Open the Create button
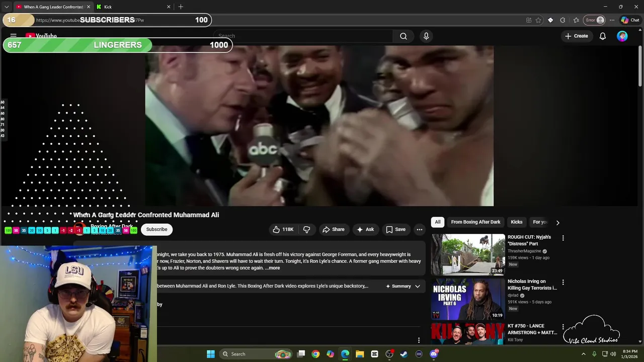This screenshot has height=362, width=644. (577, 36)
